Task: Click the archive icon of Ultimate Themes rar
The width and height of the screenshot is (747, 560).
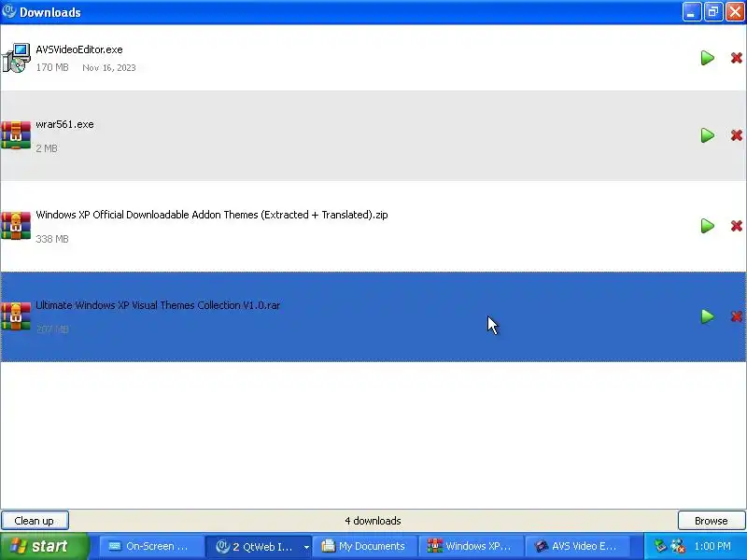Action: tap(16, 316)
